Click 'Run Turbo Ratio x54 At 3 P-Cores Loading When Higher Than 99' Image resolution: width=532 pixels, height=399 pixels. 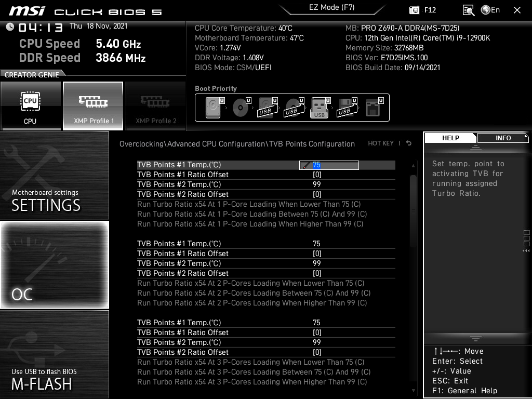252,382
